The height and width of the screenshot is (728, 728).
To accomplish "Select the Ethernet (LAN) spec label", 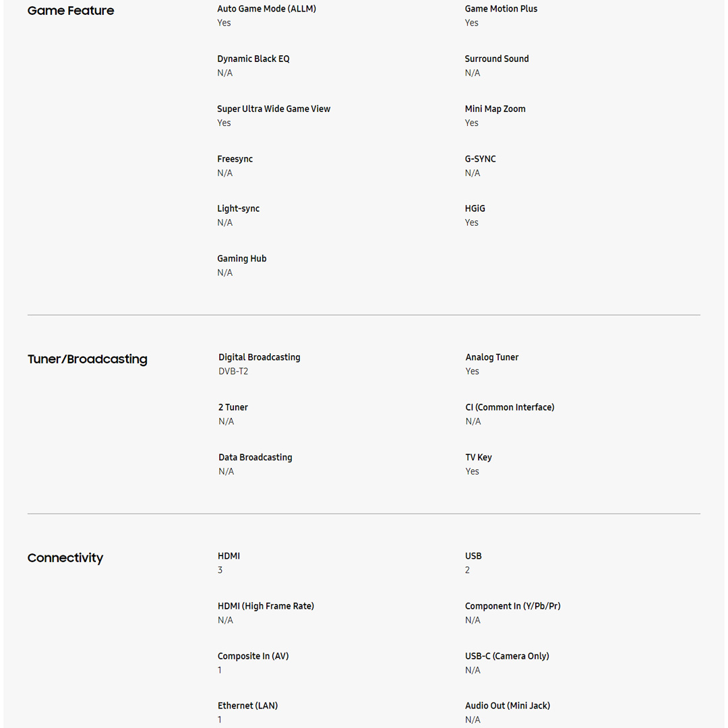I will pos(247,706).
